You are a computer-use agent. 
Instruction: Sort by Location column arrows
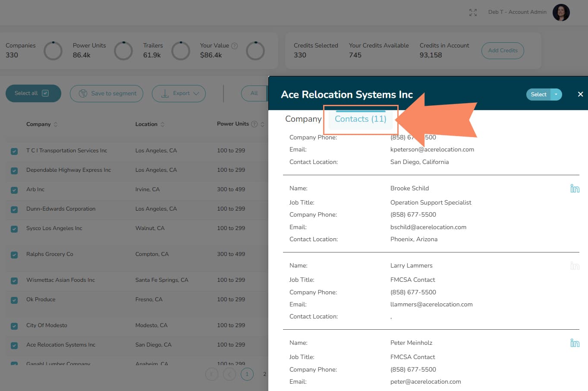(x=162, y=124)
